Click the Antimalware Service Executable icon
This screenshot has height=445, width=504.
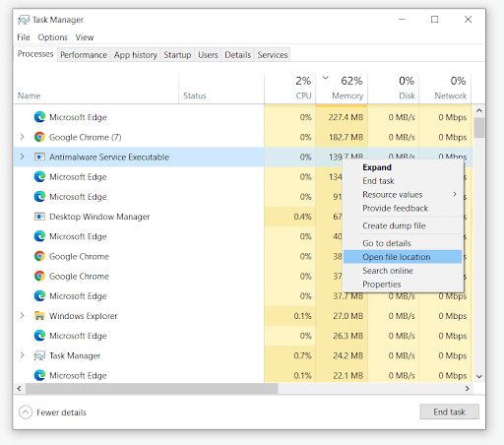39,157
